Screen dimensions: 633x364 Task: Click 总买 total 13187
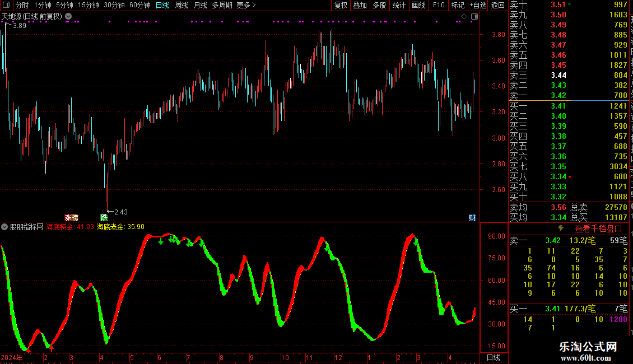click(616, 217)
